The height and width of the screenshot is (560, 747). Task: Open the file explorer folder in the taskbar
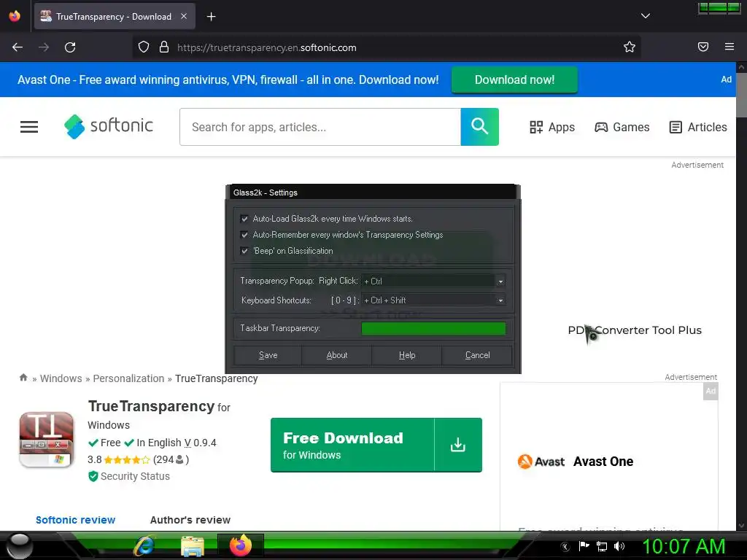193,546
